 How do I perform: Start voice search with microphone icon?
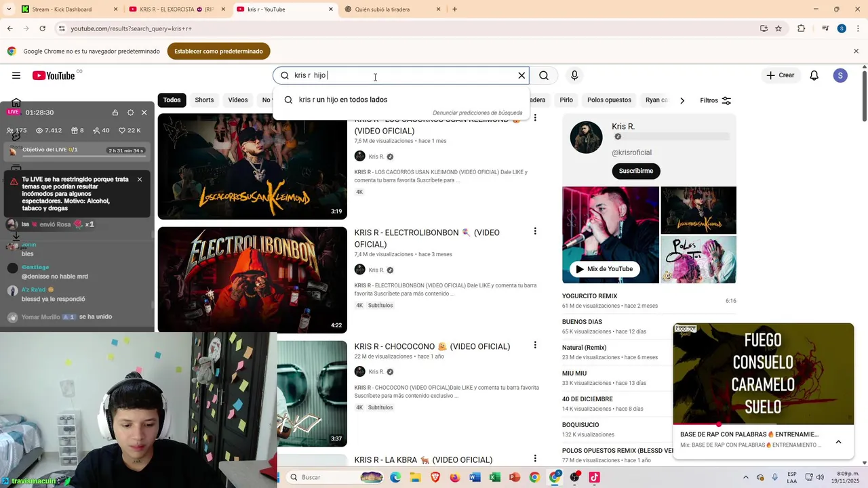(574, 75)
